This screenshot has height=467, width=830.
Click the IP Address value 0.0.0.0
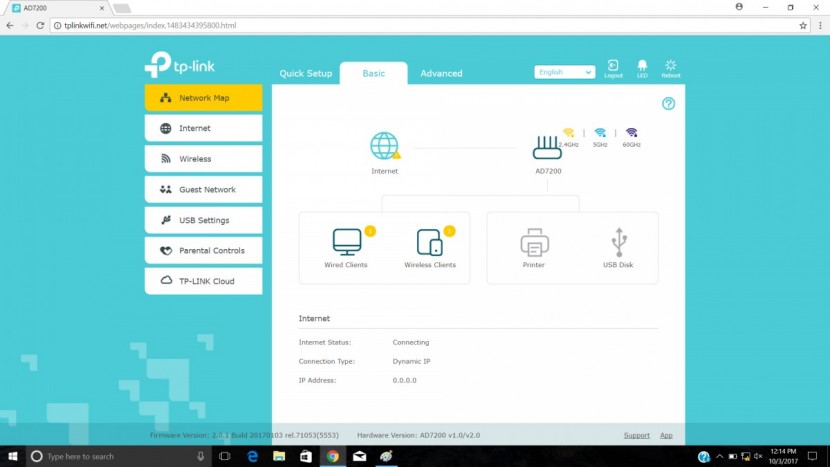coord(404,380)
